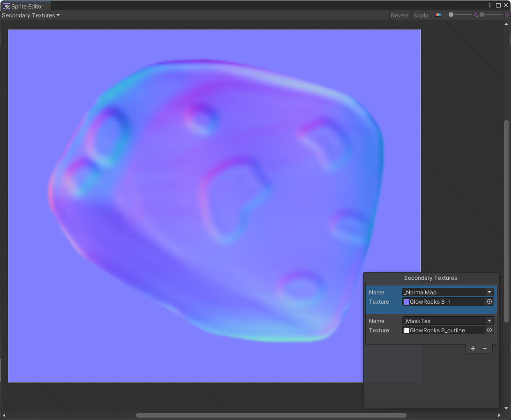Click the Apply button
This screenshot has height=420, width=511.
[421, 15]
